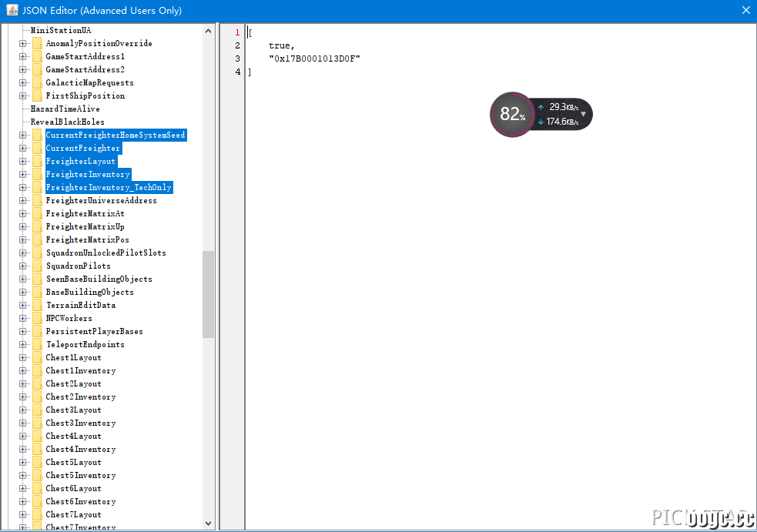This screenshot has width=757, height=532.
Task: Click the folder icon beside Chest5Inventory
Action: coord(37,476)
